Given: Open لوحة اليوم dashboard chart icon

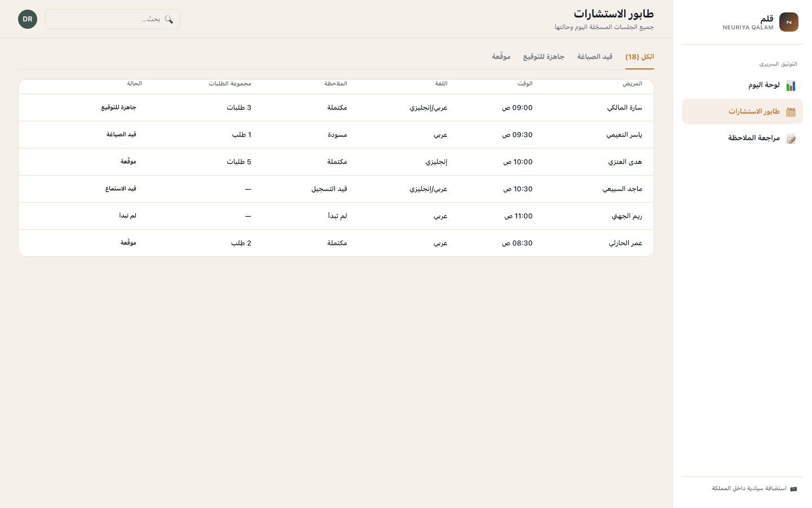Looking at the screenshot, I should point(791,85).
